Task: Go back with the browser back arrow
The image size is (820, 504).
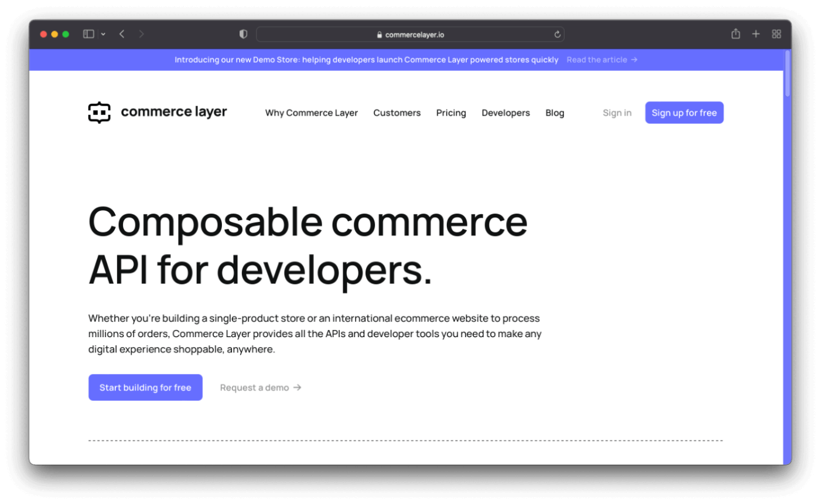Action: 122,35
